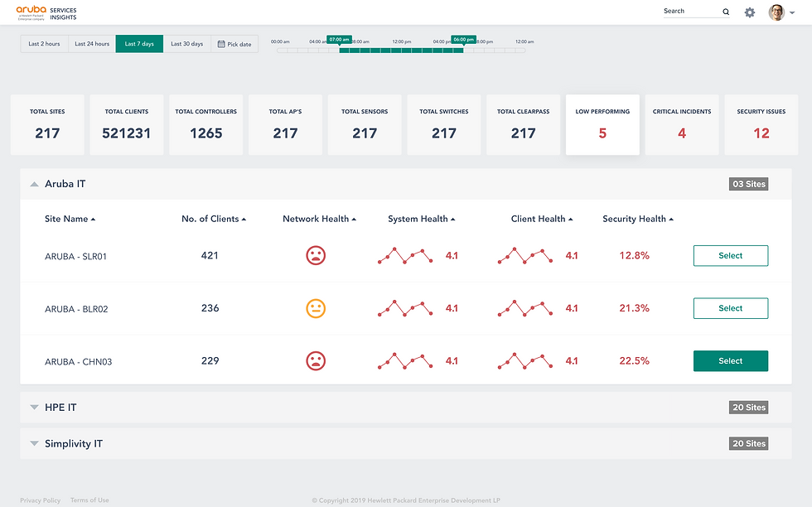Sort by Site Name column
Viewport: 812px width, 507px height.
[70, 219]
